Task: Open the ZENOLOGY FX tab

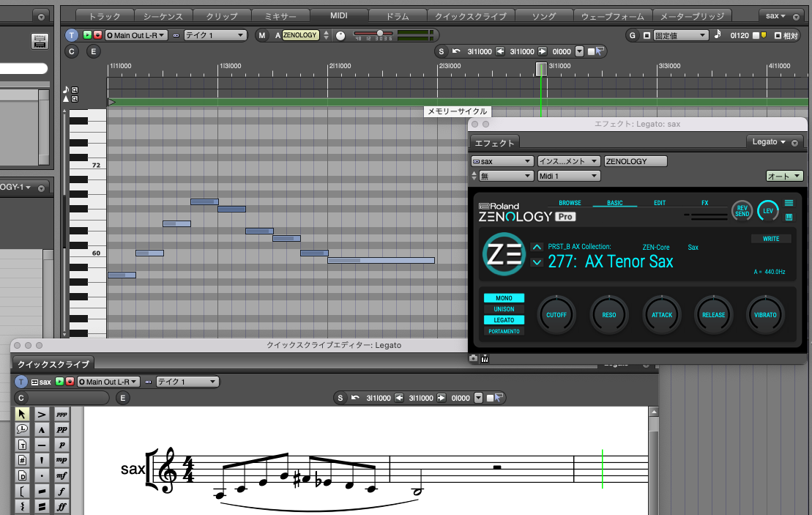Action: [705, 203]
